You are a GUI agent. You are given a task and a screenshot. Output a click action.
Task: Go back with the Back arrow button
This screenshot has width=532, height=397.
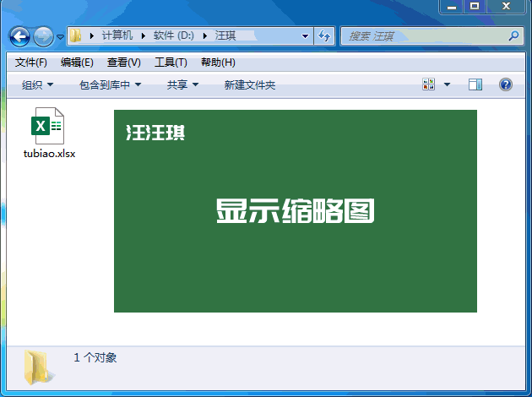tap(19, 36)
